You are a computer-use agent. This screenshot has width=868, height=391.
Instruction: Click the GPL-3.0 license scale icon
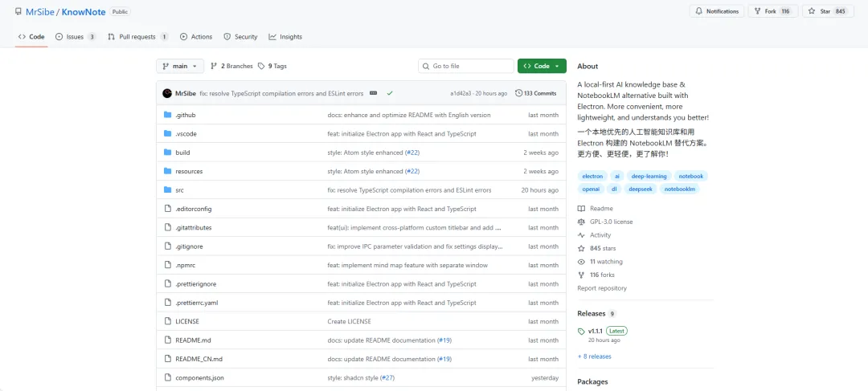[x=581, y=222]
